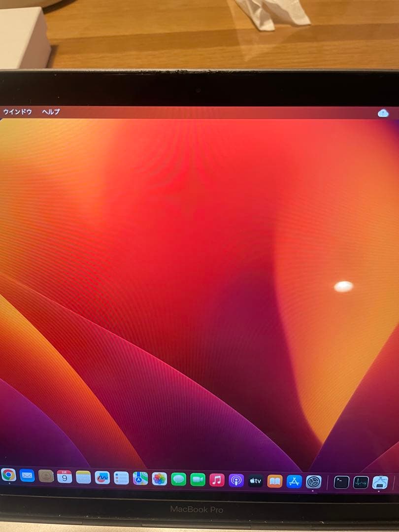Launch the green Messages app
Screen dimensions: 399x532
click(x=178, y=479)
